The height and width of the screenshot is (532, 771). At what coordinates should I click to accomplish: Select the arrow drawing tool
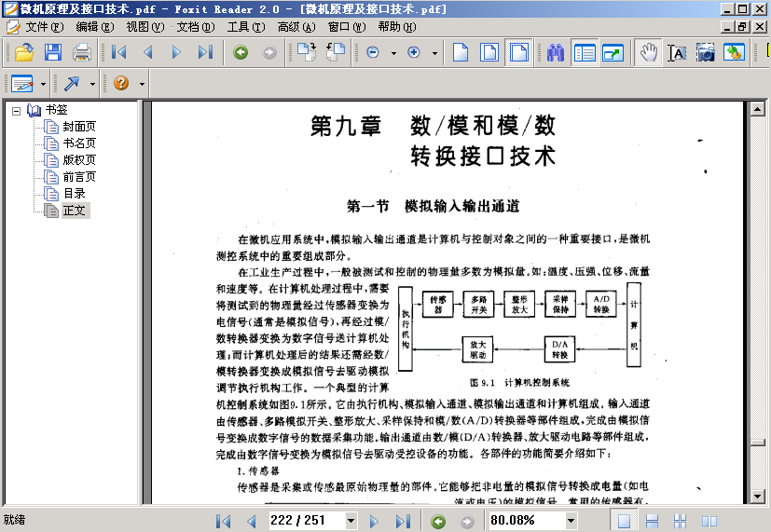coord(72,84)
